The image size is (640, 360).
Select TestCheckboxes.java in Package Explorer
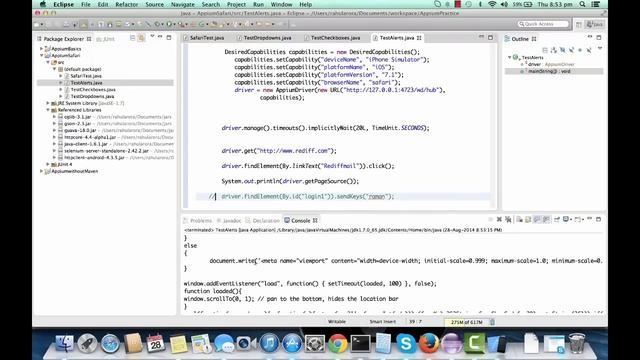pos(93,89)
